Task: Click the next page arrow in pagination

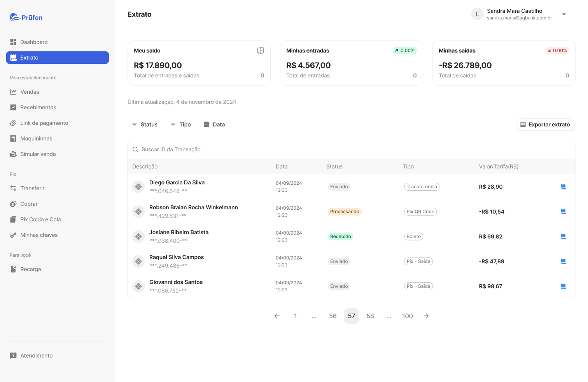Action: [426, 316]
